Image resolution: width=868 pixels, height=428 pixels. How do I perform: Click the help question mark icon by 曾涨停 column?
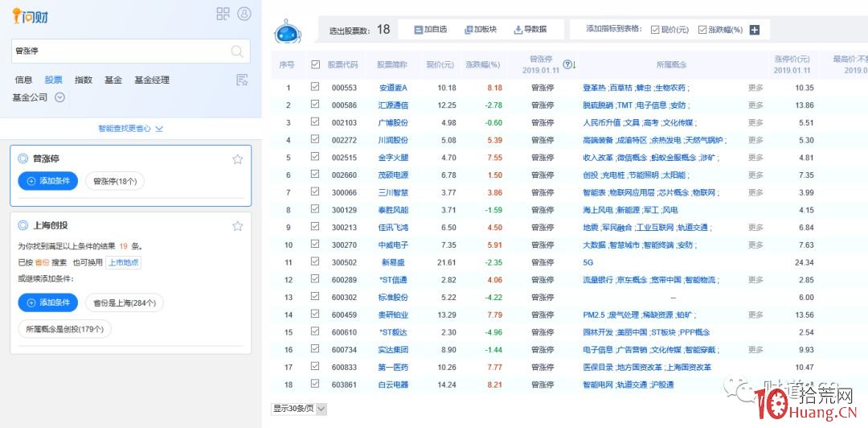(x=567, y=64)
